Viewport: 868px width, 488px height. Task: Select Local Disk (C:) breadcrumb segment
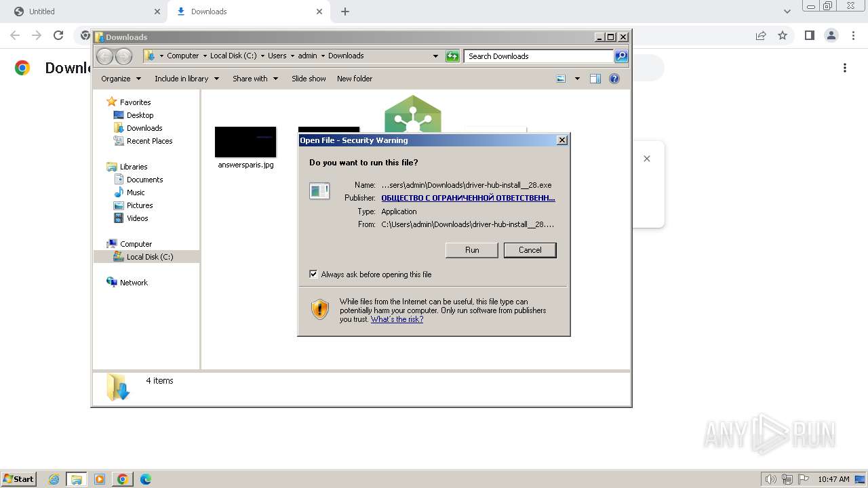[233, 56]
